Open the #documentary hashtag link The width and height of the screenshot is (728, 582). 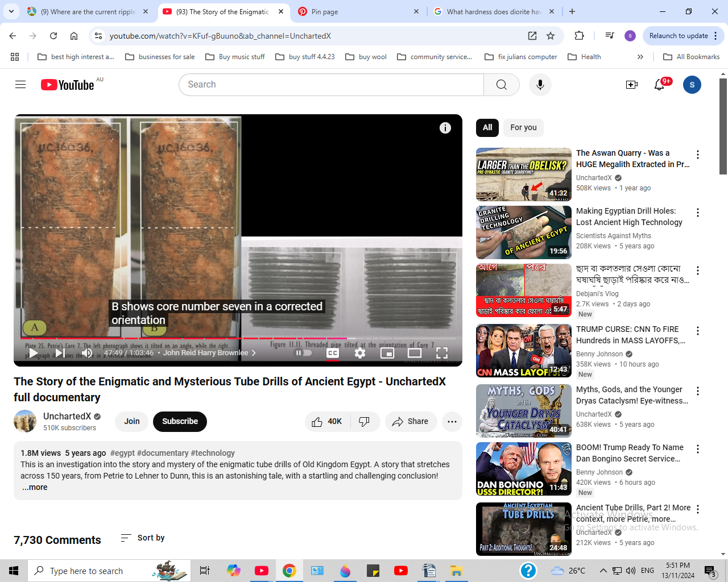163,453
